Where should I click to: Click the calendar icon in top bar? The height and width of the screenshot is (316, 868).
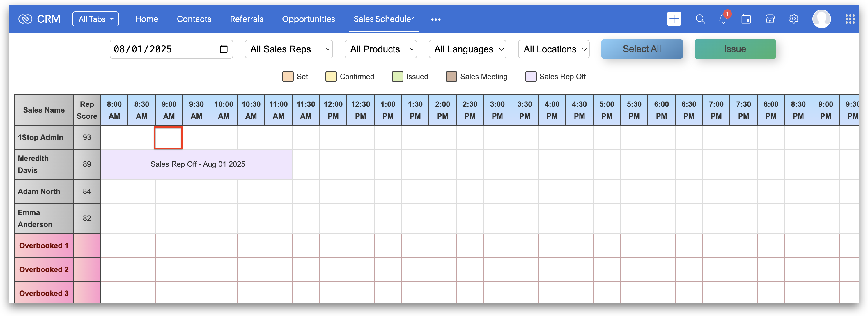point(746,19)
